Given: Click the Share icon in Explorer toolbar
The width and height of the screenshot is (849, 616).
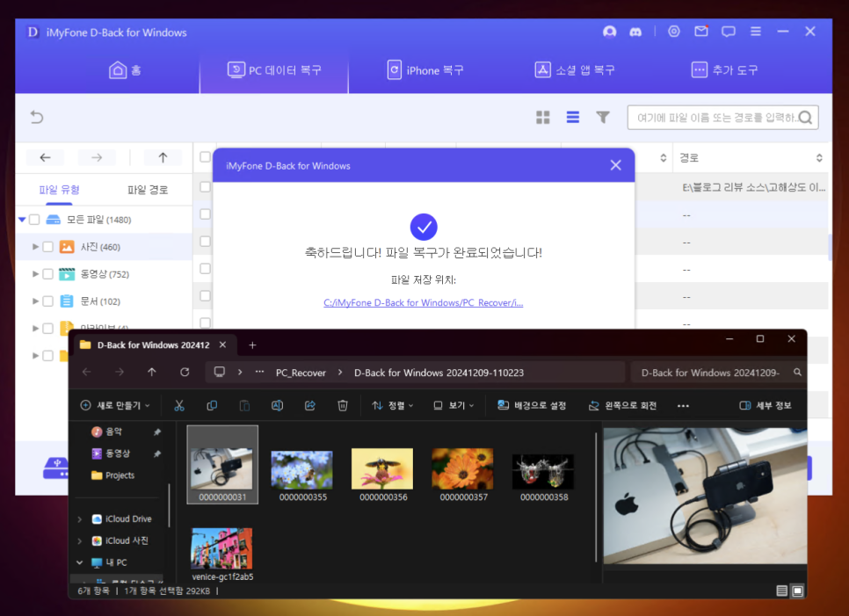Looking at the screenshot, I should pos(309,405).
